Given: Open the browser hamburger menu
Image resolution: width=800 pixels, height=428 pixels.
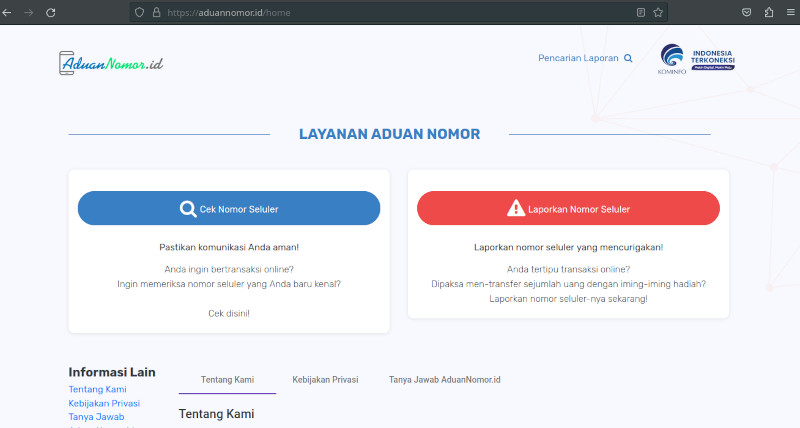Looking at the screenshot, I should [791, 12].
